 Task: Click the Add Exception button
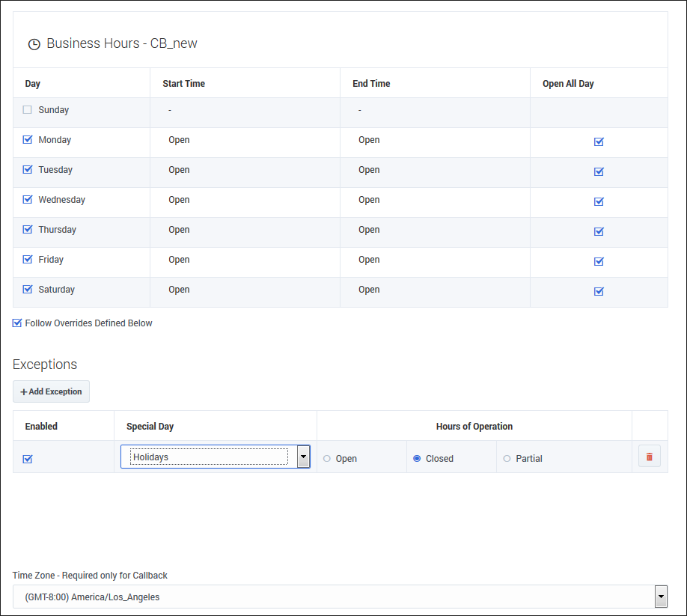click(x=51, y=391)
